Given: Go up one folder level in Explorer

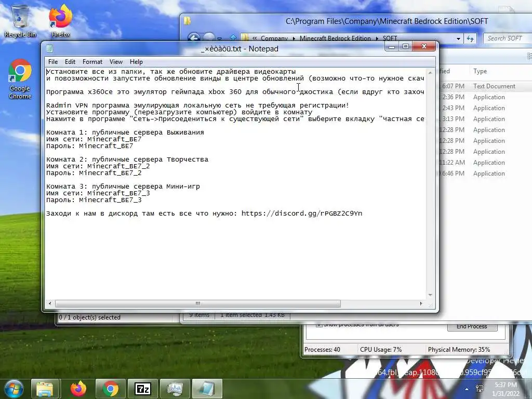Looking at the screenshot, I should click(233, 38).
